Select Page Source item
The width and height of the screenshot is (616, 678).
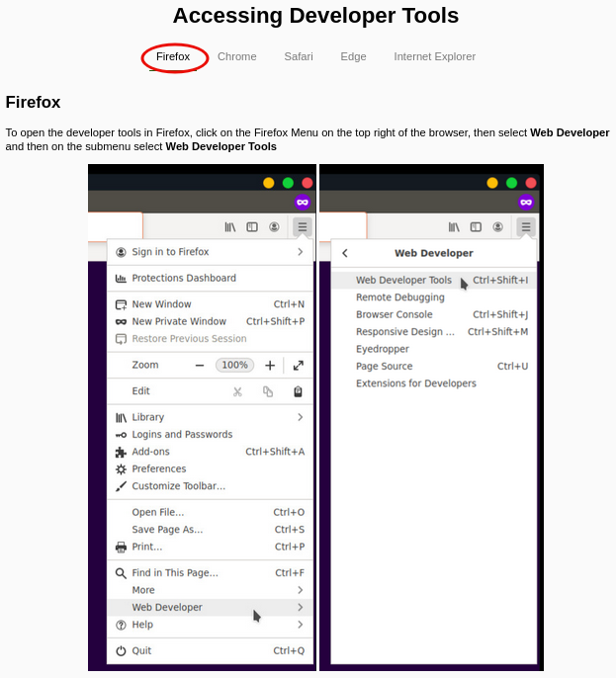433,367
